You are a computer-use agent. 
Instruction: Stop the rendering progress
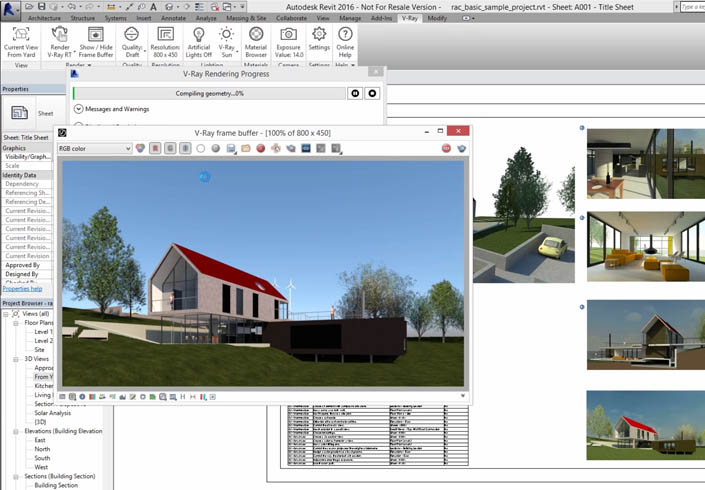point(372,94)
